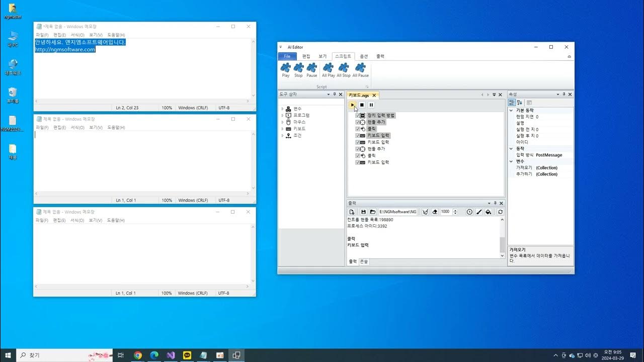Open the 옵션 ribbon tab
The height and width of the screenshot is (362, 644).
pyautogui.click(x=364, y=56)
